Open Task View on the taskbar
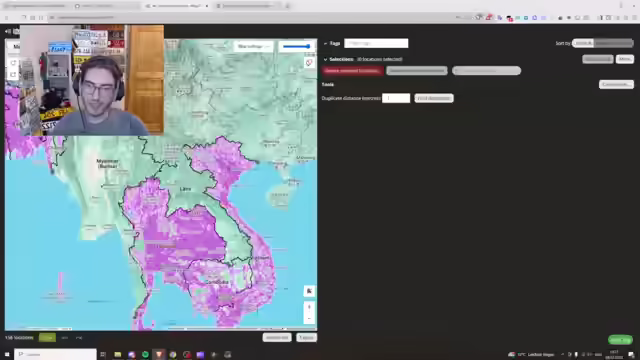 point(103,355)
